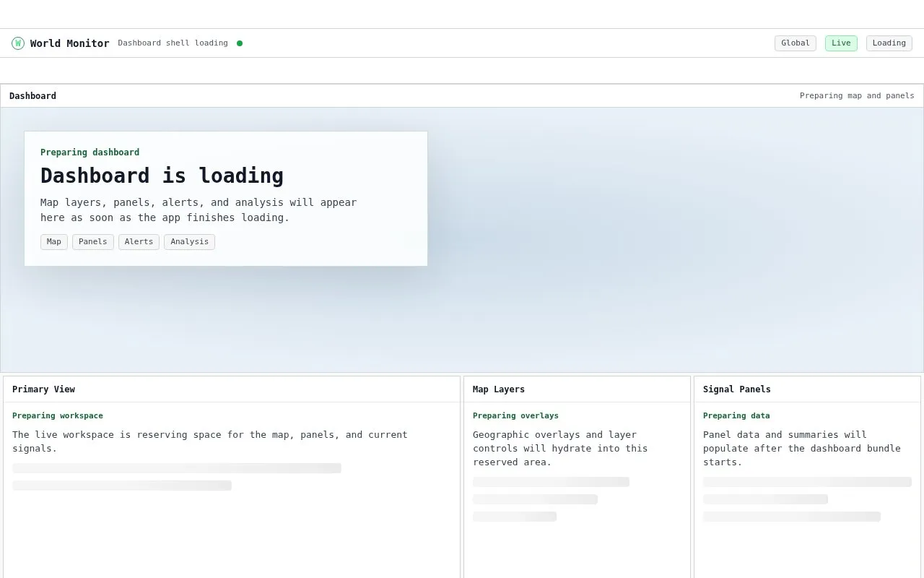
Task: Click the World Monitor title text
Action: pos(70,43)
